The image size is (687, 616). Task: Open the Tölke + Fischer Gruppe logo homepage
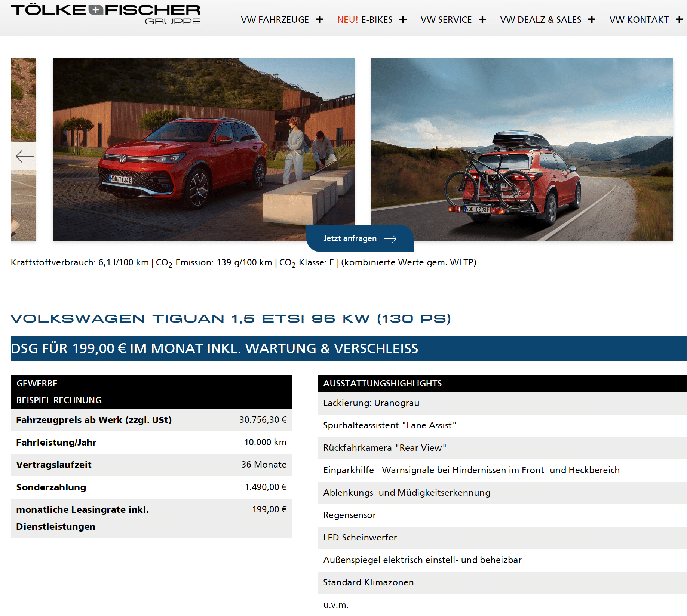click(x=105, y=14)
